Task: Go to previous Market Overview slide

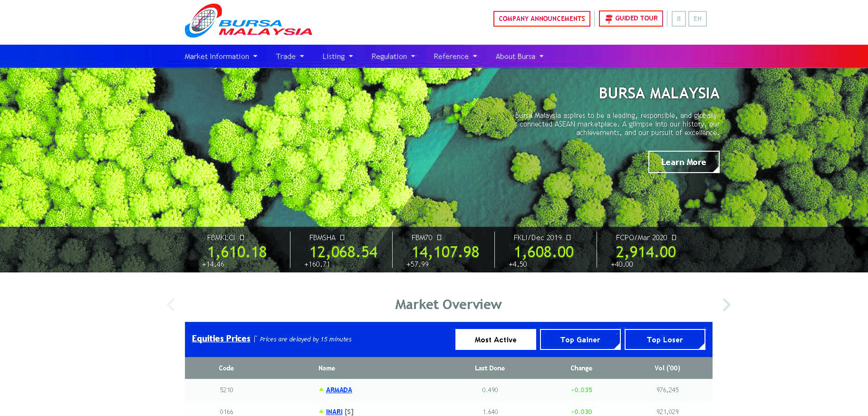Action: (171, 305)
